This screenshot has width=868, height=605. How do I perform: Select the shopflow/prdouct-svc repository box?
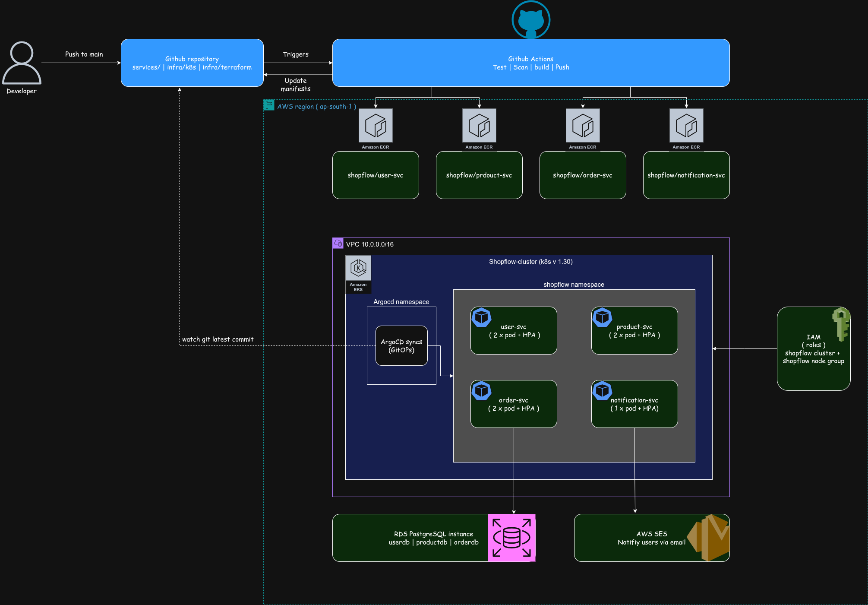[x=479, y=175]
